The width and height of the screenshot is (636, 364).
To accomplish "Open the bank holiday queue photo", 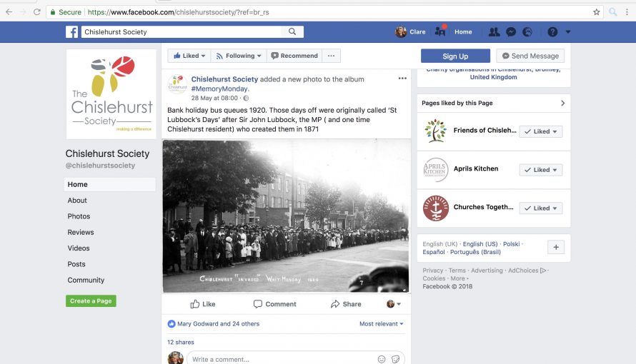I will pos(286,216).
